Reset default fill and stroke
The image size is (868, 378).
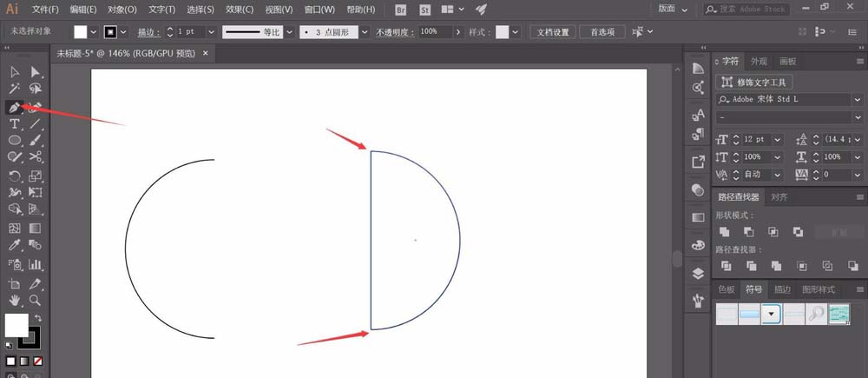pos(10,345)
